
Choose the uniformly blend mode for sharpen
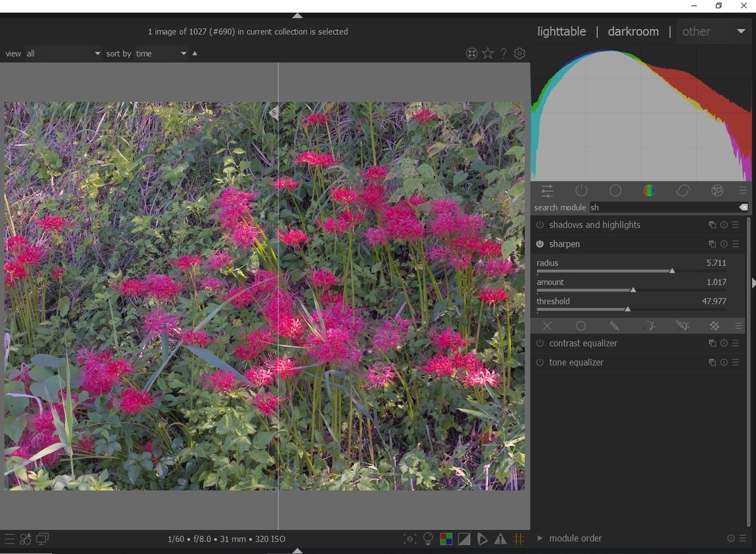coord(581,326)
